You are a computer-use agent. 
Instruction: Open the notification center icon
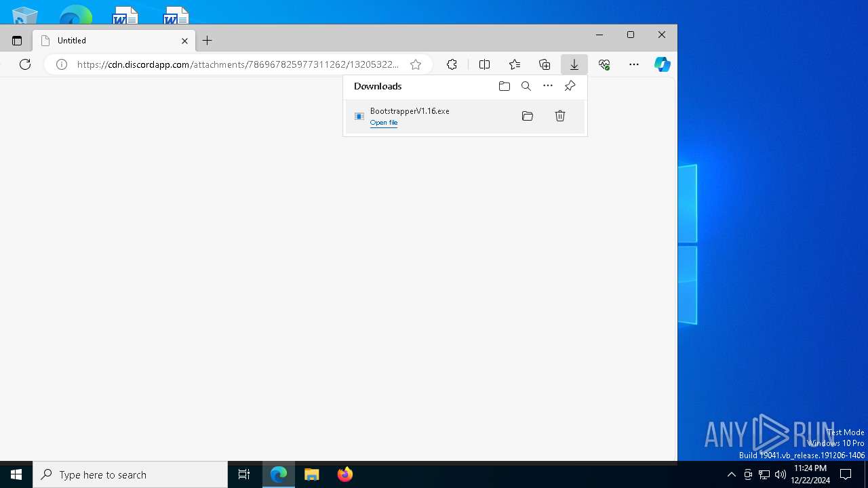tap(846, 474)
